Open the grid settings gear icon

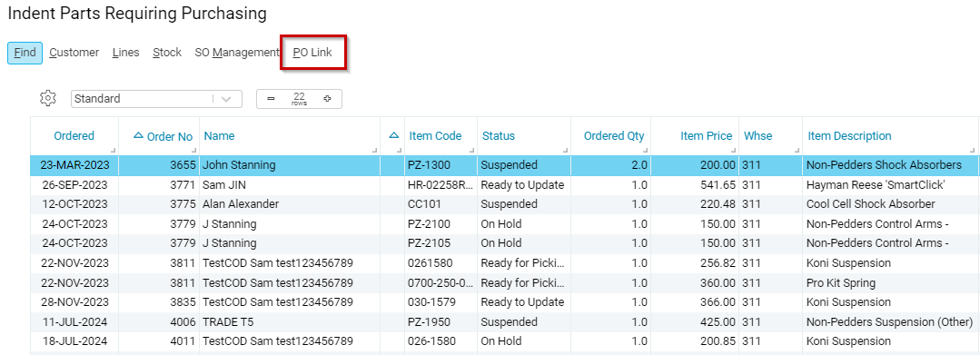pos(48,98)
